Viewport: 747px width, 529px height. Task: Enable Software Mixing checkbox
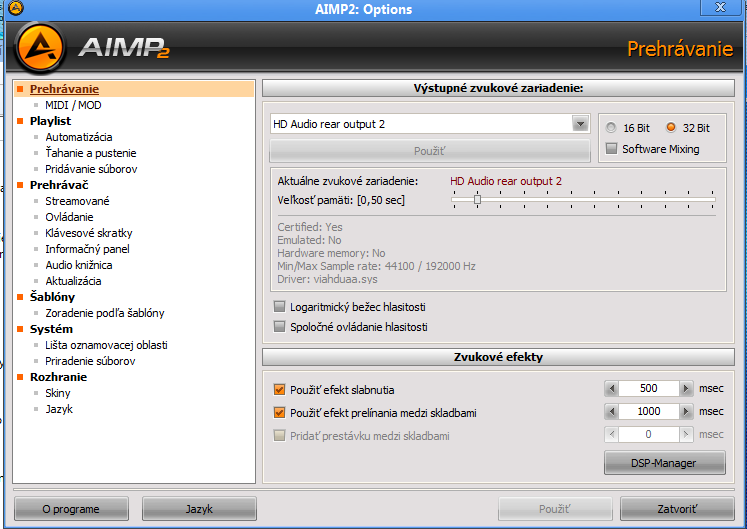pos(611,149)
